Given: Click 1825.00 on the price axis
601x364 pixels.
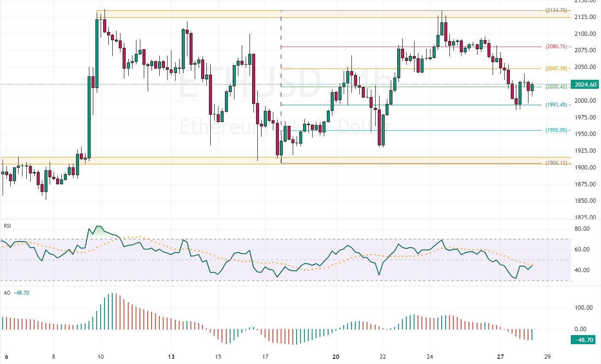Looking at the screenshot, I should point(585,217).
